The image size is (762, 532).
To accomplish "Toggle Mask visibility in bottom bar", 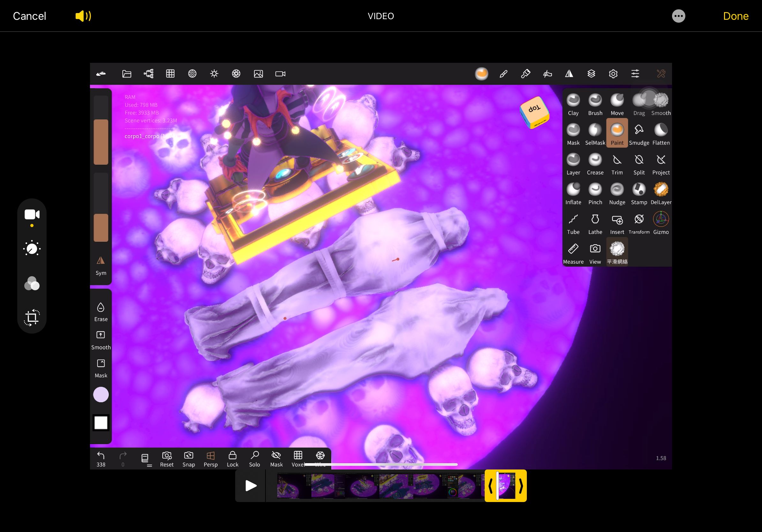I will 276,459.
